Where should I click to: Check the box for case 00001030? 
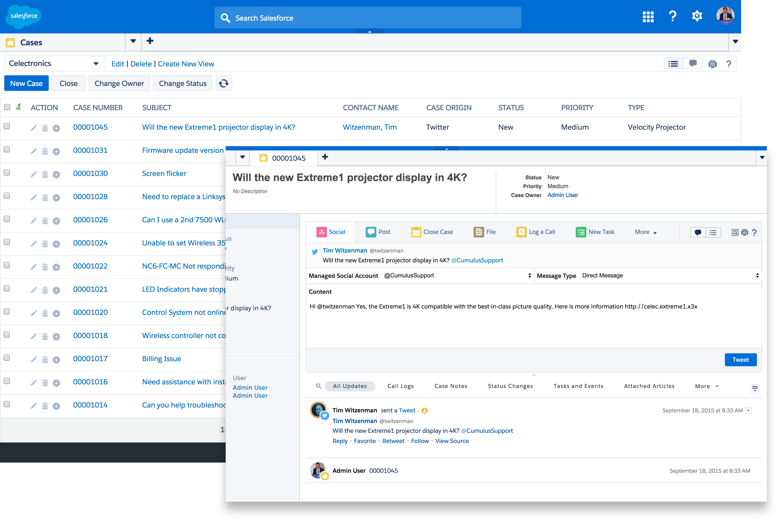[x=7, y=173]
